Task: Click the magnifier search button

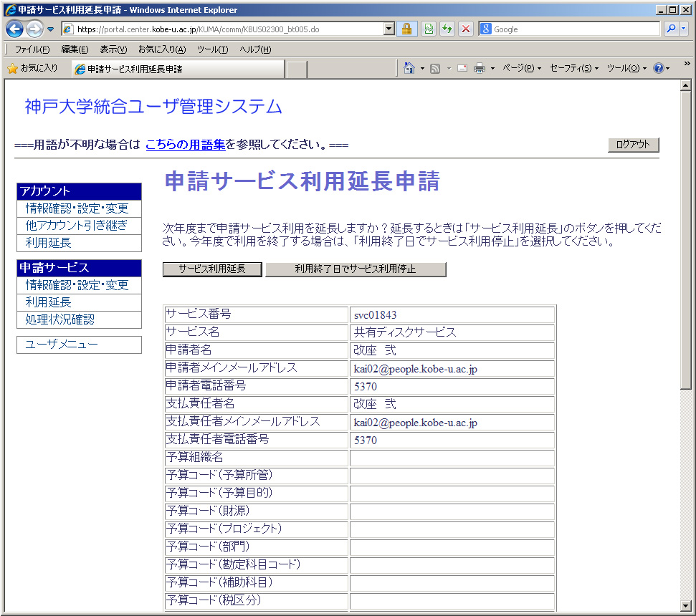Action: coord(671,29)
